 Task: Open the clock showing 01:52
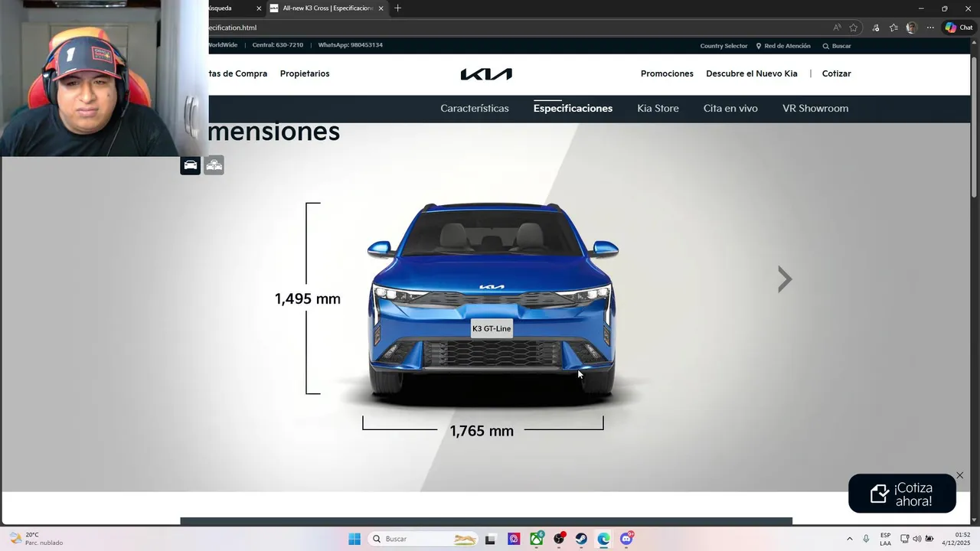[956, 539]
